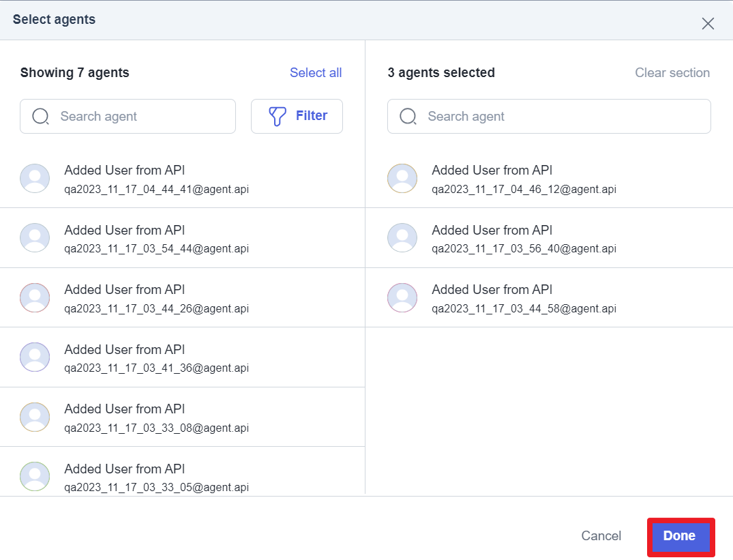Select all agents link
This screenshot has height=560, width=733.
(x=316, y=72)
